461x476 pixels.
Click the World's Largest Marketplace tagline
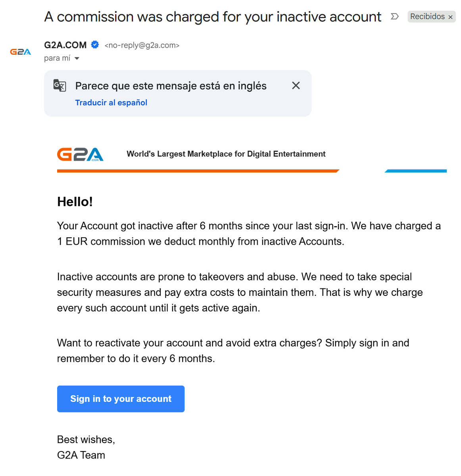coord(226,154)
